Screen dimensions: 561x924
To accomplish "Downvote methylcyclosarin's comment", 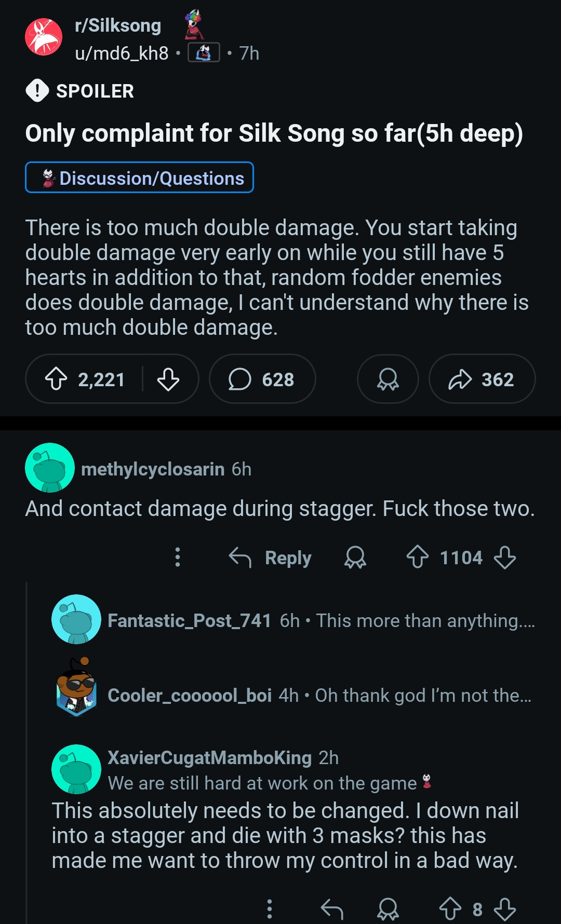I will coord(505,558).
